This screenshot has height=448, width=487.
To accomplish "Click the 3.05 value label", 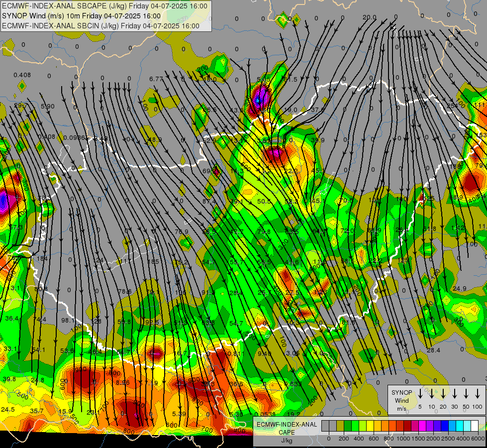I will pos(293,353).
